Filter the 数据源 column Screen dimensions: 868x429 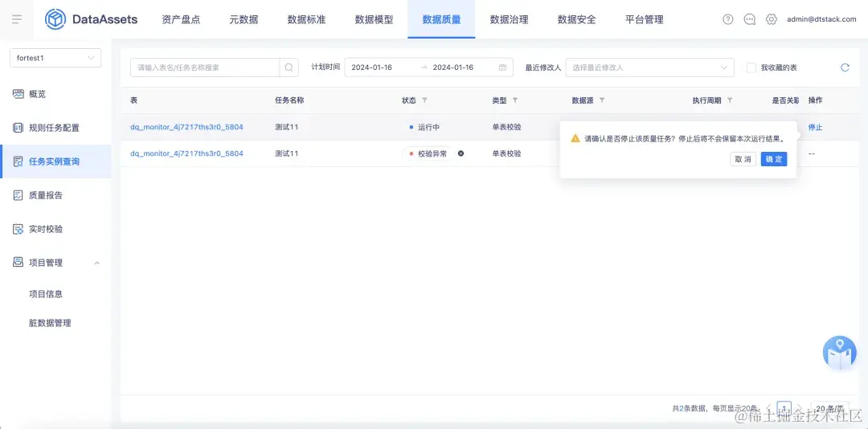[602, 100]
